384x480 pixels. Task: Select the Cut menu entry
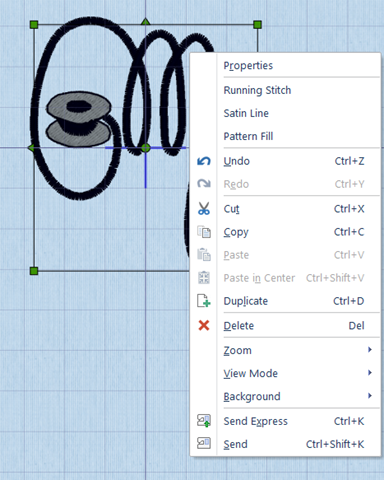(285, 209)
